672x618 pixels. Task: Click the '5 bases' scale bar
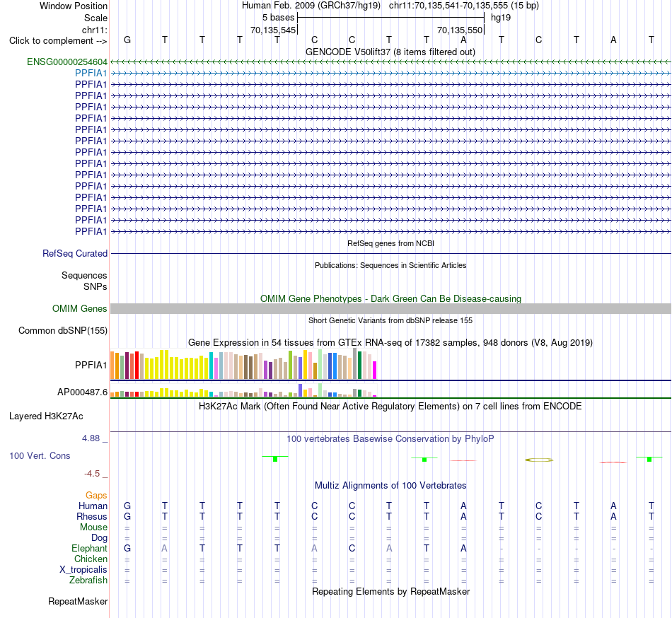tap(390, 18)
